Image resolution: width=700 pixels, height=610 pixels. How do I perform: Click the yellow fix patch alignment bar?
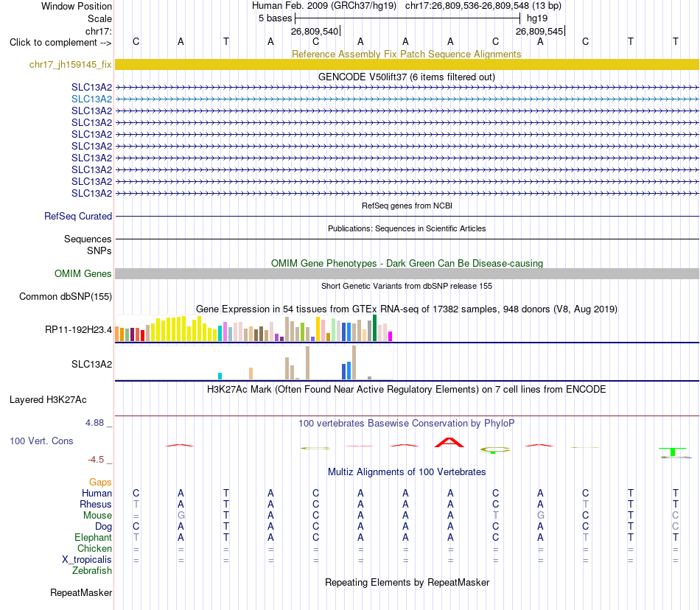coord(407,64)
